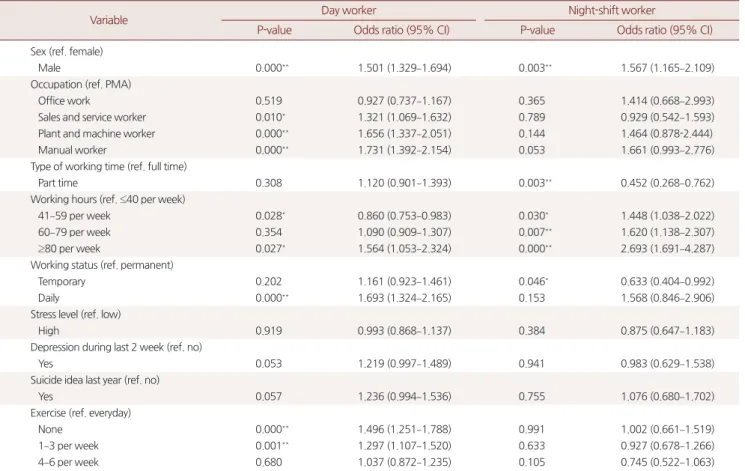This screenshot has height=471, width=745.
Task: Select odds ratio 1.656 (1.337–2.051)
Action: tap(404, 134)
